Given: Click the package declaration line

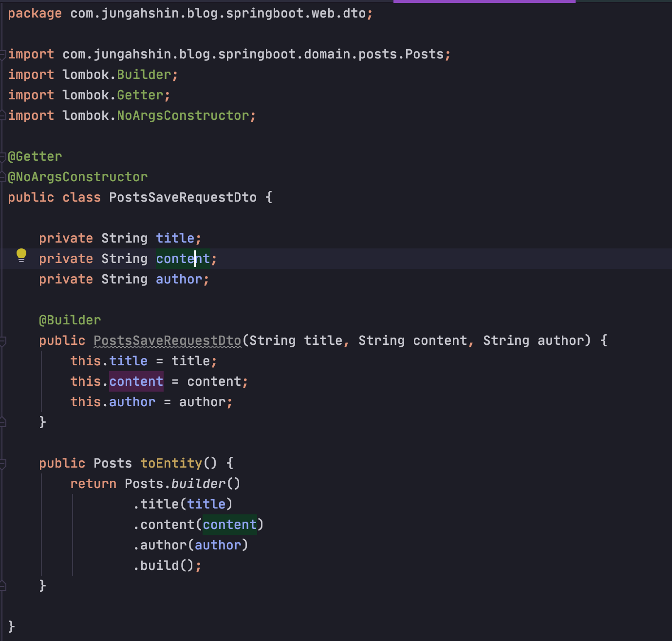Looking at the screenshot, I should tap(190, 14).
